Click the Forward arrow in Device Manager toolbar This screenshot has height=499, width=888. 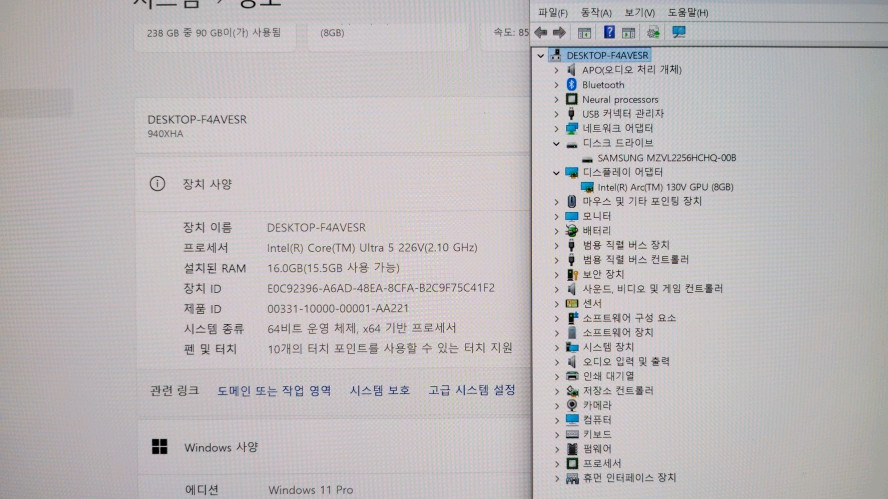point(560,32)
